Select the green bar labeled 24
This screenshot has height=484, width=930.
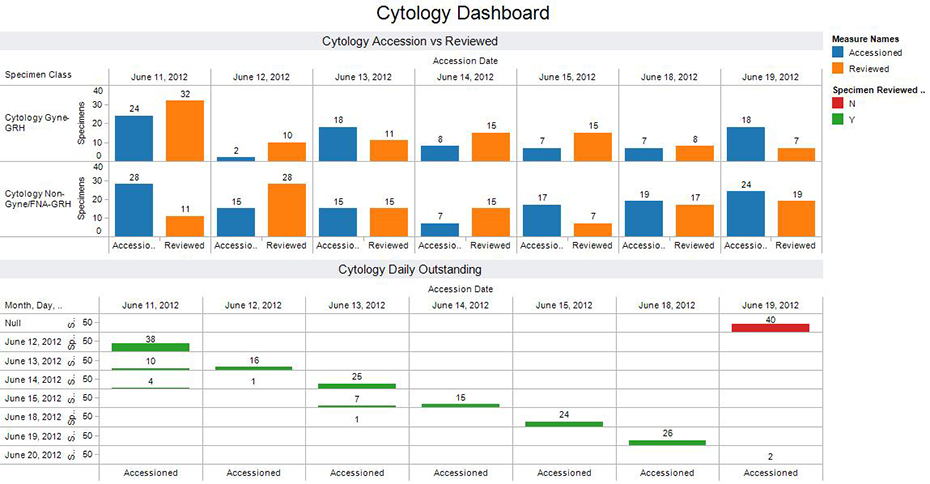pos(564,423)
